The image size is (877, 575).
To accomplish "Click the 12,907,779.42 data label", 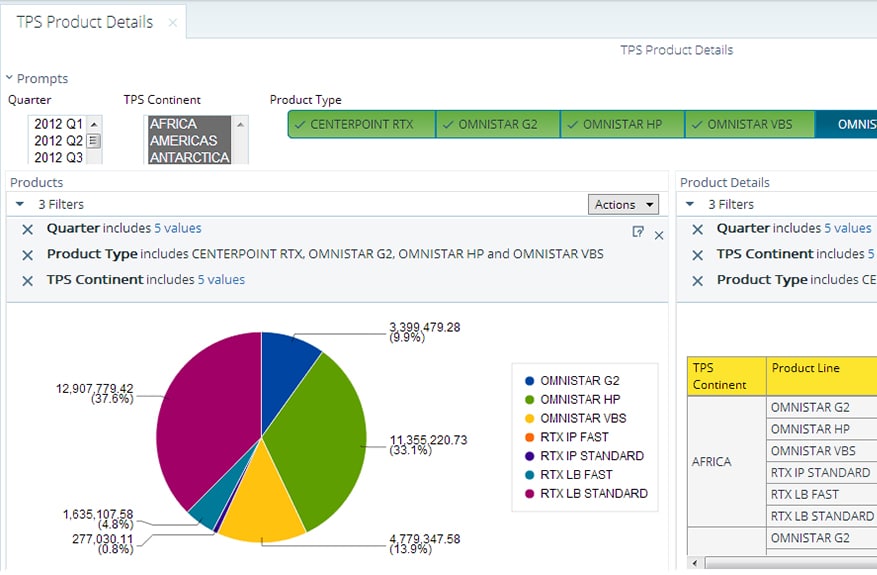I will click(x=95, y=393).
